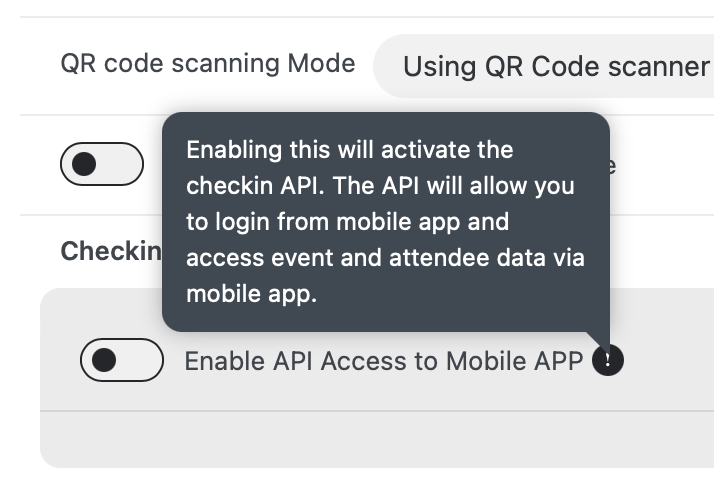The height and width of the screenshot is (498, 714).
Task: Click the tooltip arrow pointing at the info icon
Action: point(600,338)
